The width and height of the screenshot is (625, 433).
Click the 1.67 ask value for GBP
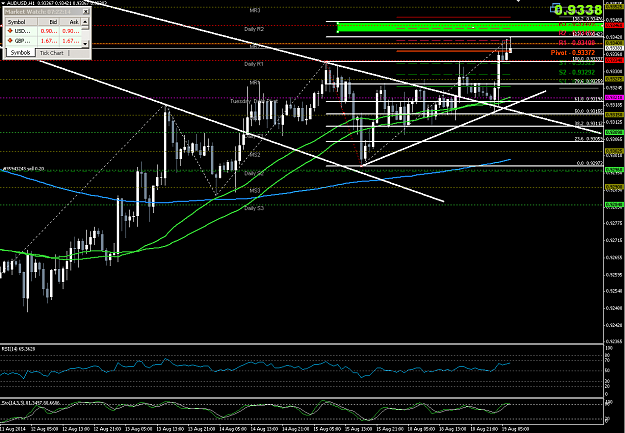click(x=70, y=41)
